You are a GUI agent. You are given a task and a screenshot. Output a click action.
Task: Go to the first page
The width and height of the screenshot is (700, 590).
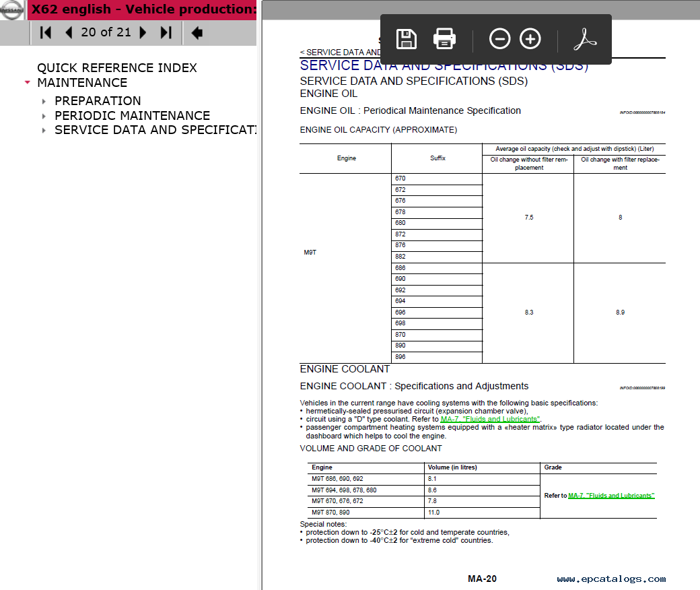[46, 32]
